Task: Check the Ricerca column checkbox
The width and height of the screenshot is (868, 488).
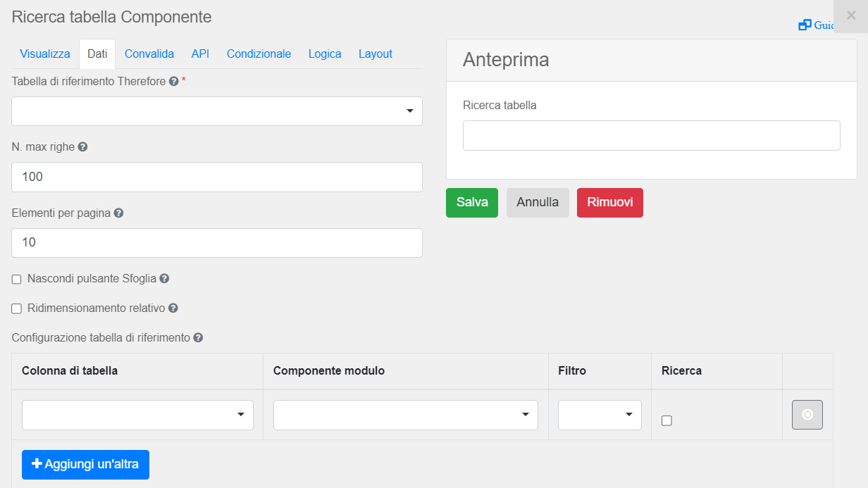Action: (x=667, y=420)
